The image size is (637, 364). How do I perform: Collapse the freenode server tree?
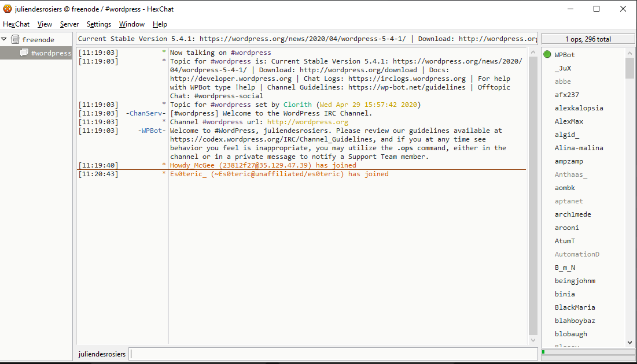[x=4, y=39]
